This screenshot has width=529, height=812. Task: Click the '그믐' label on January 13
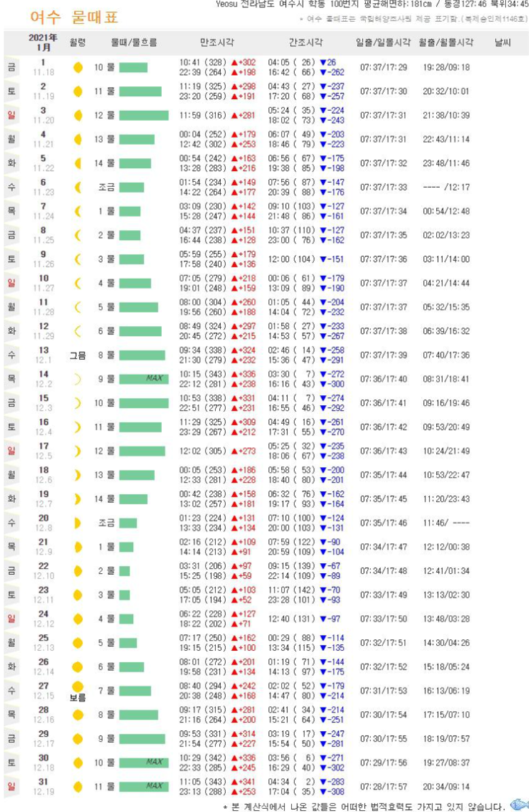[x=78, y=356]
